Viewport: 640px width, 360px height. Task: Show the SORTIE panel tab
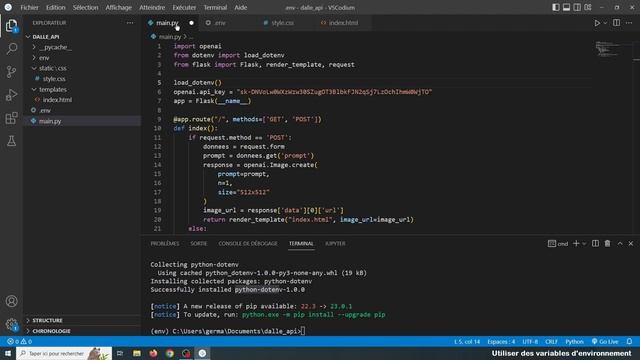click(198, 244)
